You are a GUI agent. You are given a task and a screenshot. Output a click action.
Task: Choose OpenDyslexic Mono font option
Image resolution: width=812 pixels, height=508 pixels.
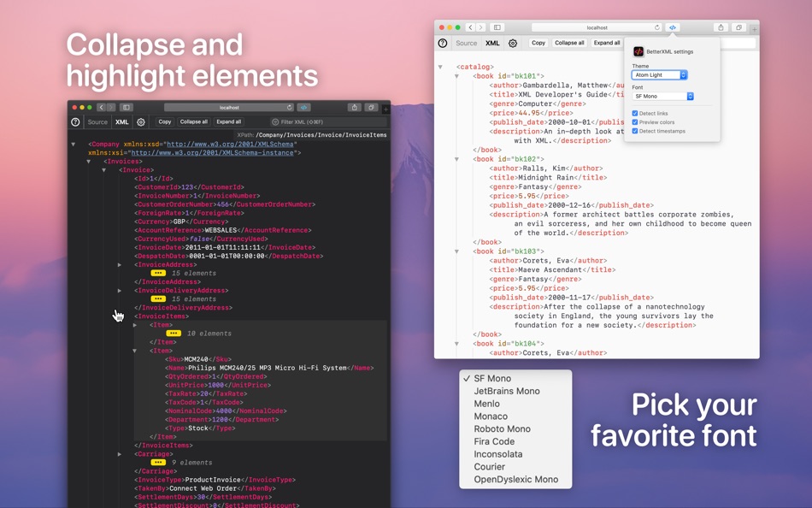point(515,479)
